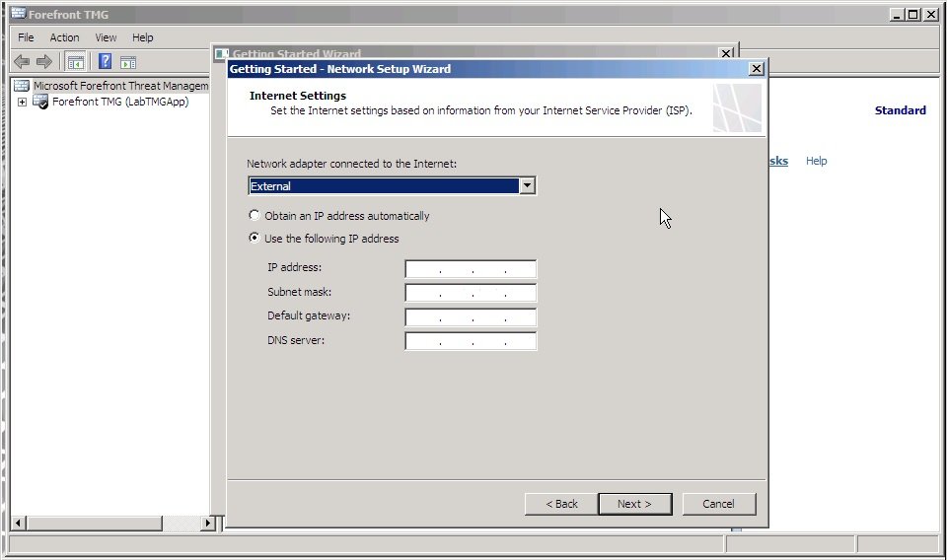Toggle the show/hide console tree icon
Screen dimensions: 947x560
pyautogui.click(x=75, y=61)
